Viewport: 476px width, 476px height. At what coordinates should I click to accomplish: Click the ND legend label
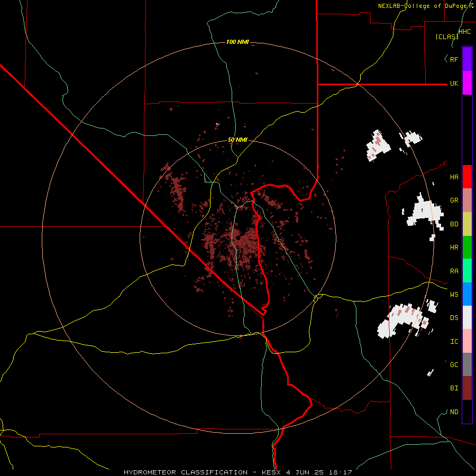click(x=454, y=412)
